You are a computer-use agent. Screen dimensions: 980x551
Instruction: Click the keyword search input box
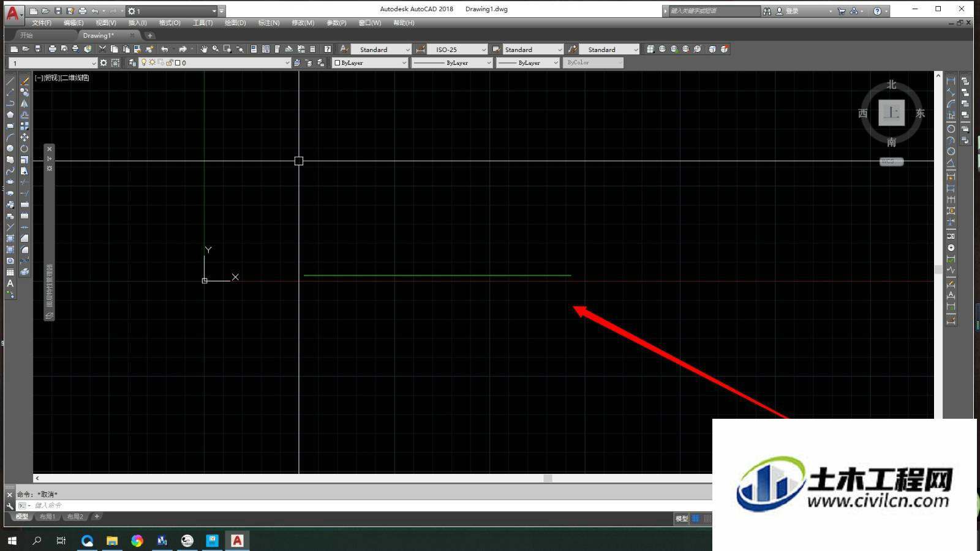715,11
